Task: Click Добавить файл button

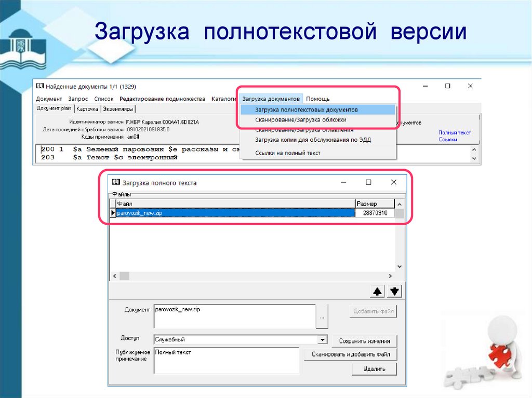Action: point(373,311)
